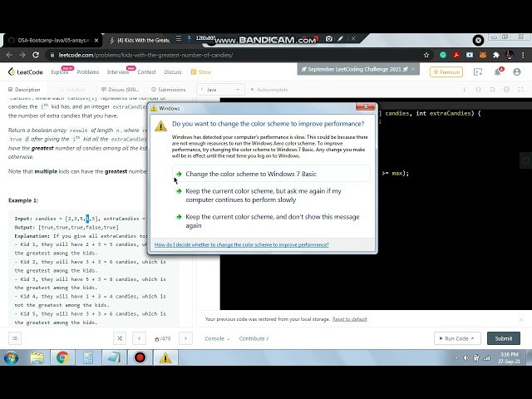Open the Discuss problem tab
Screen dimensions: 532x399
121,90
